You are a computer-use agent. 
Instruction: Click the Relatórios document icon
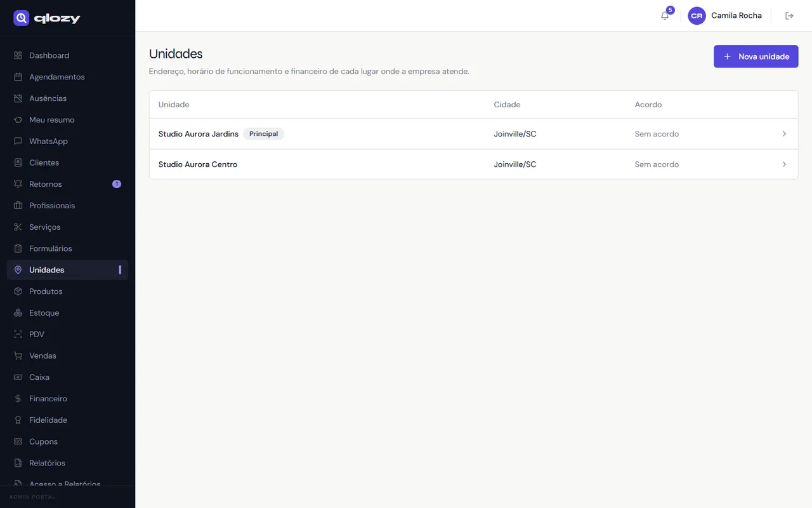click(18, 463)
